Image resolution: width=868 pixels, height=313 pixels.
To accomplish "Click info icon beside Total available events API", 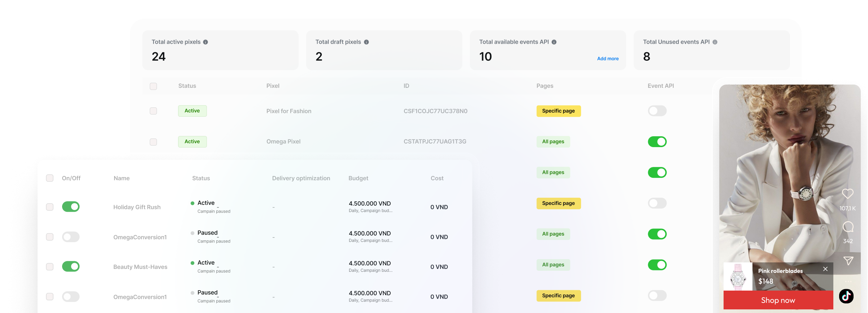I will point(554,42).
